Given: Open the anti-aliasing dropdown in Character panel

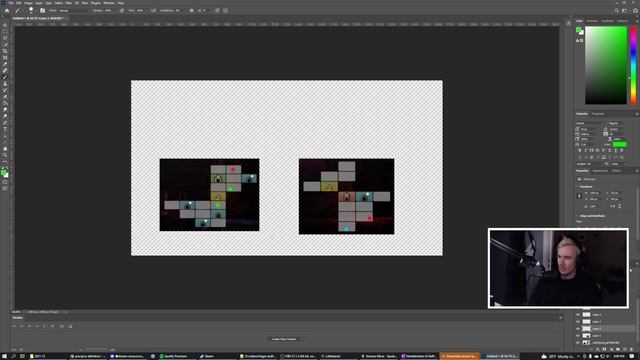Looking at the screenshot, I should [618, 164].
